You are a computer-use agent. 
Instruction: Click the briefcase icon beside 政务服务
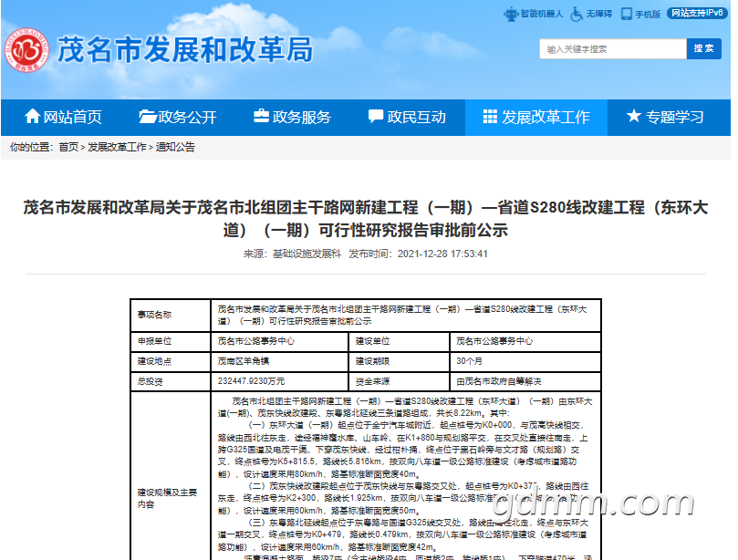(261, 116)
